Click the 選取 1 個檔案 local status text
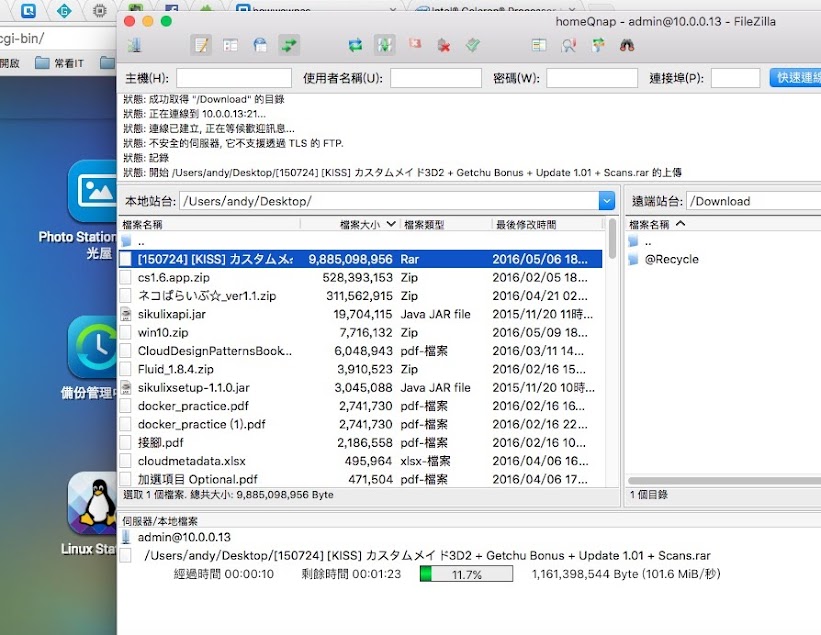The width and height of the screenshot is (821, 635). coord(228,495)
